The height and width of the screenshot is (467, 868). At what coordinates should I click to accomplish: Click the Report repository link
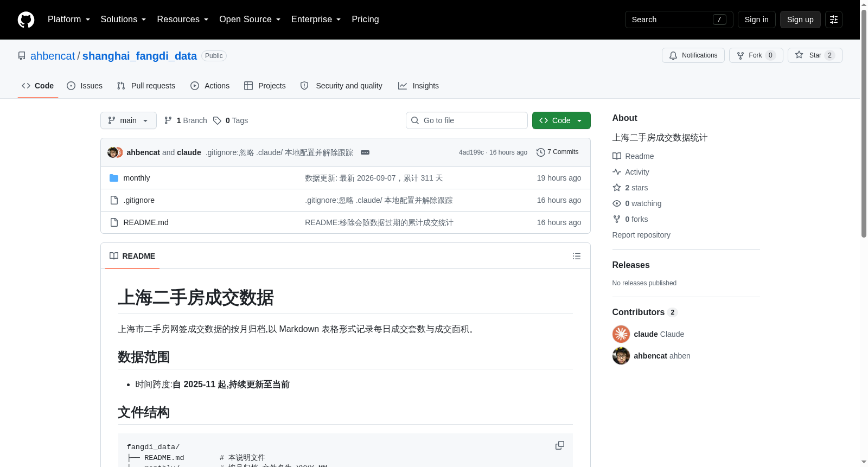point(641,235)
